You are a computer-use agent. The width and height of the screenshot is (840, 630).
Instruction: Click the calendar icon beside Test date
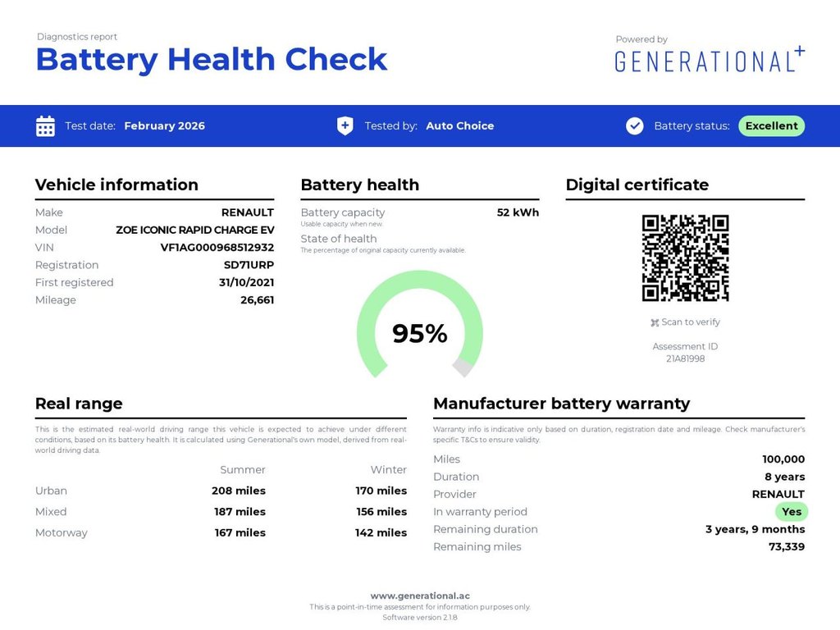46,126
